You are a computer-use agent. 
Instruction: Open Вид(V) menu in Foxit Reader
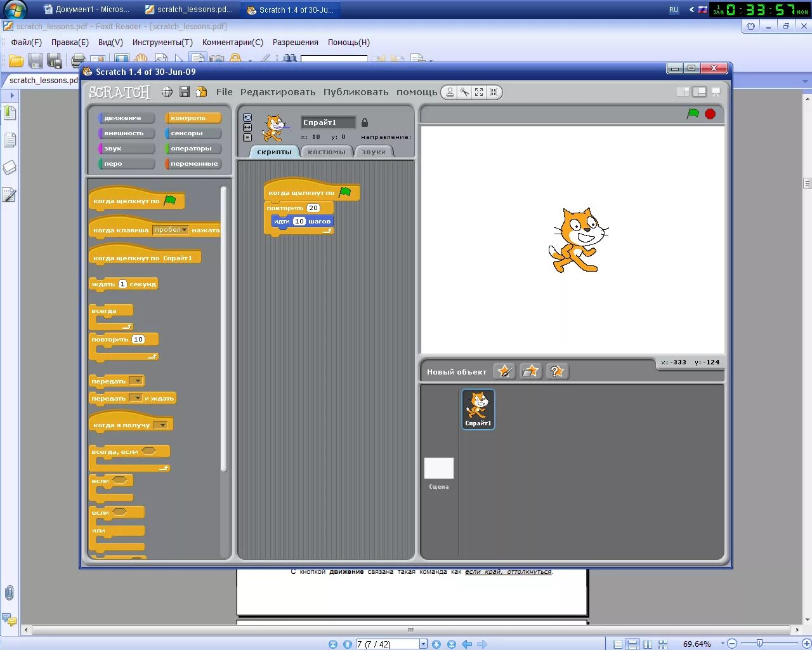[110, 42]
